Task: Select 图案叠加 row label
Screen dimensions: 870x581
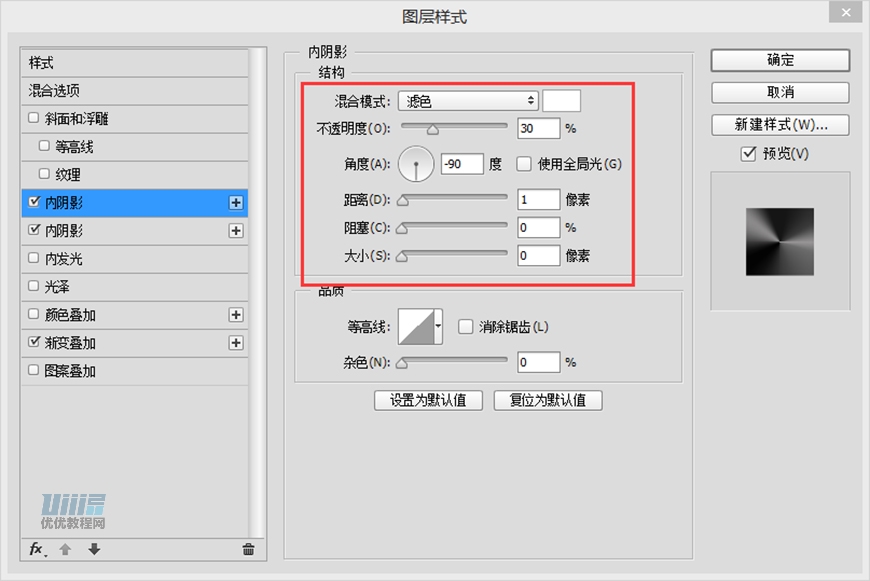Action: [70, 371]
